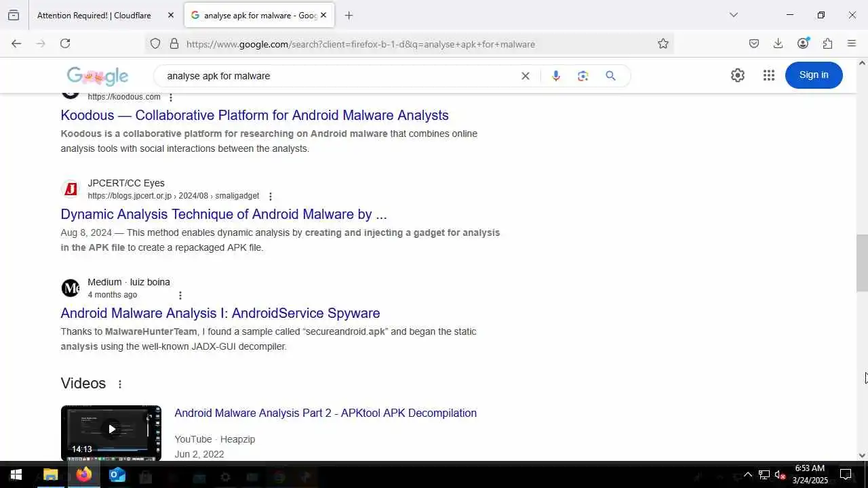
Task: Open the Google apps grid
Action: pyautogui.click(x=769, y=75)
